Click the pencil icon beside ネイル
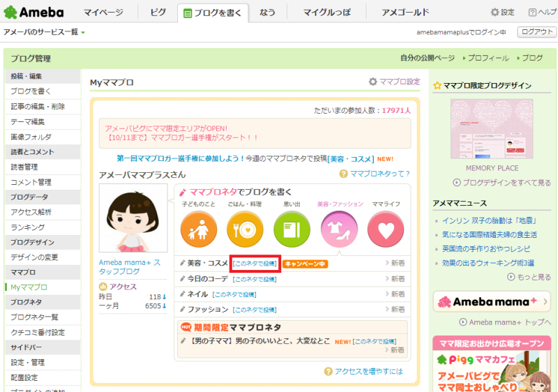 pos(183,294)
